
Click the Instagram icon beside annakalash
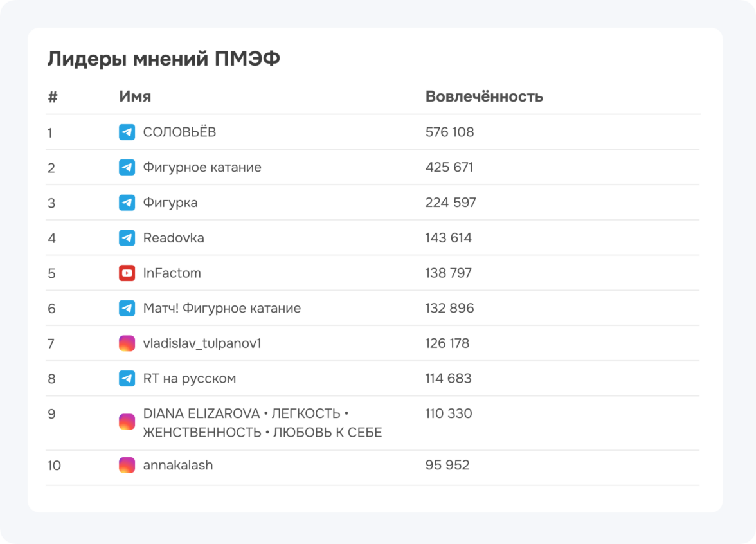click(127, 465)
